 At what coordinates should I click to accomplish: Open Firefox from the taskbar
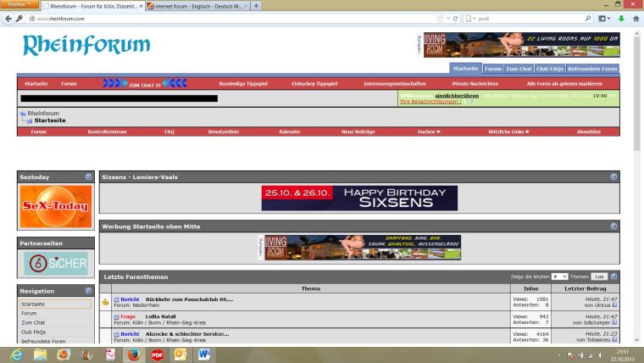(134, 355)
